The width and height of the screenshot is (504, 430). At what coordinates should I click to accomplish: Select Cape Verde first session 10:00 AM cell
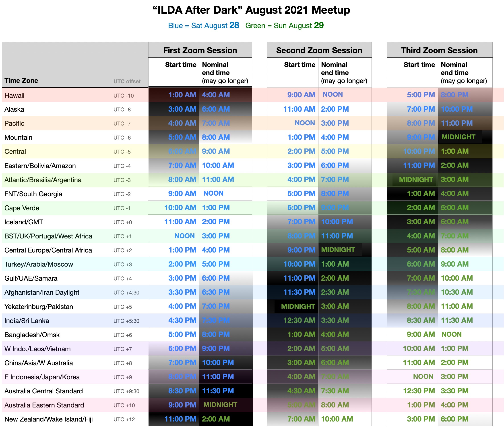click(180, 208)
